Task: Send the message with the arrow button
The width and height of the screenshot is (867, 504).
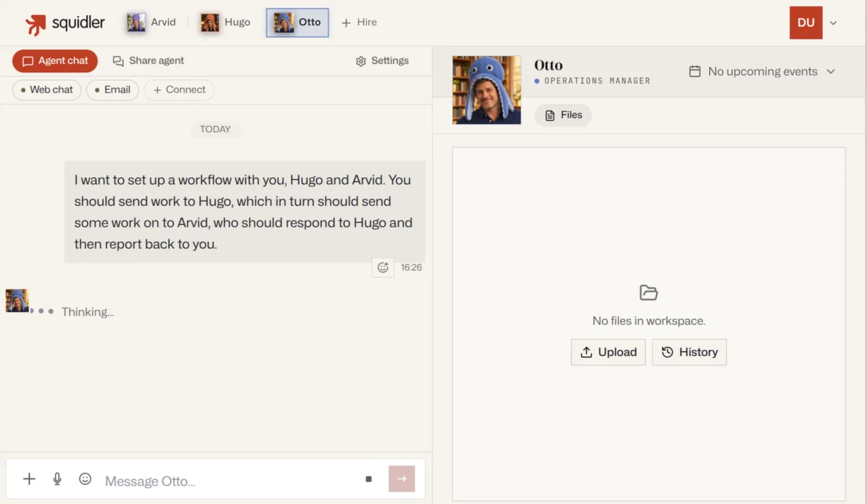Action: pos(402,479)
